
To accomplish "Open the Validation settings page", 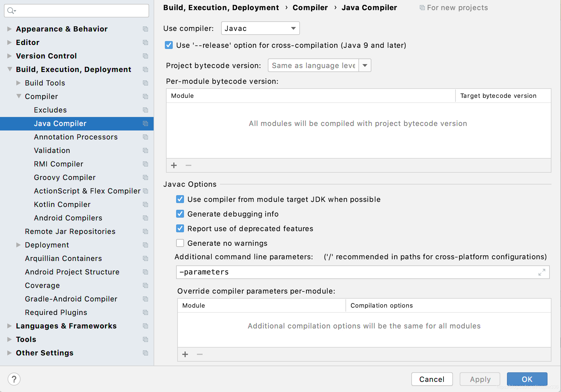I will point(52,150).
